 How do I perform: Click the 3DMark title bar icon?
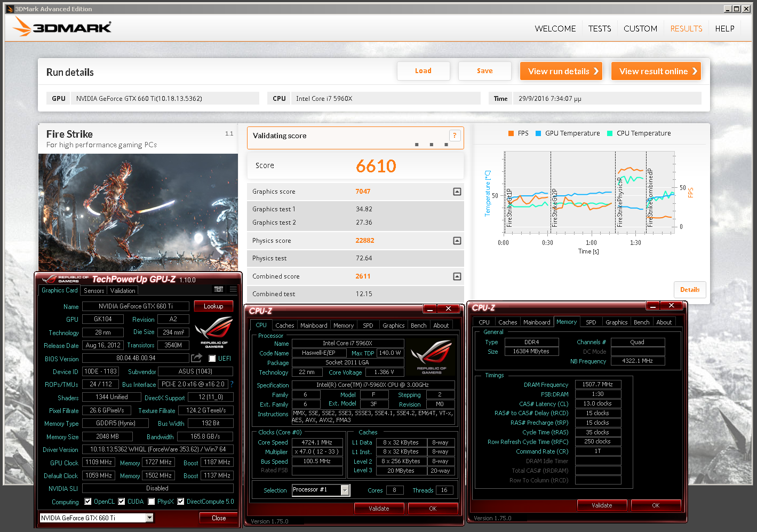pyautogui.click(x=10, y=9)
